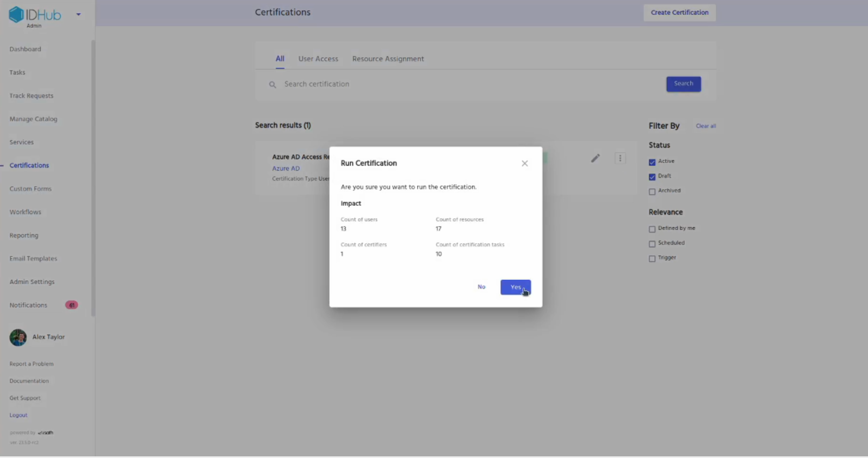Close the Run Certification dialog with X
Image resolution: width=868 pixels, height=458 pixels.
click(524, 164)
